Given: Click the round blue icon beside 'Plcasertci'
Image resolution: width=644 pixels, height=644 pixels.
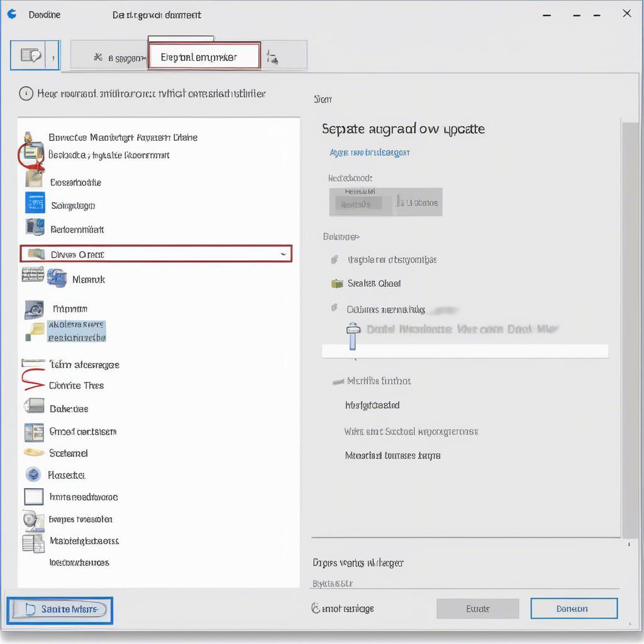Looking at the screenshot, I should pos(33,474).
